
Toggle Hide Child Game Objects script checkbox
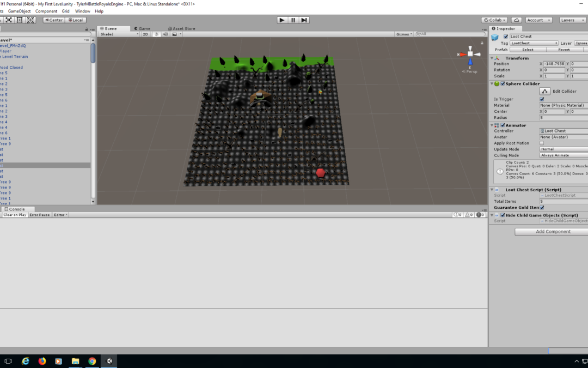coord(503,215)
